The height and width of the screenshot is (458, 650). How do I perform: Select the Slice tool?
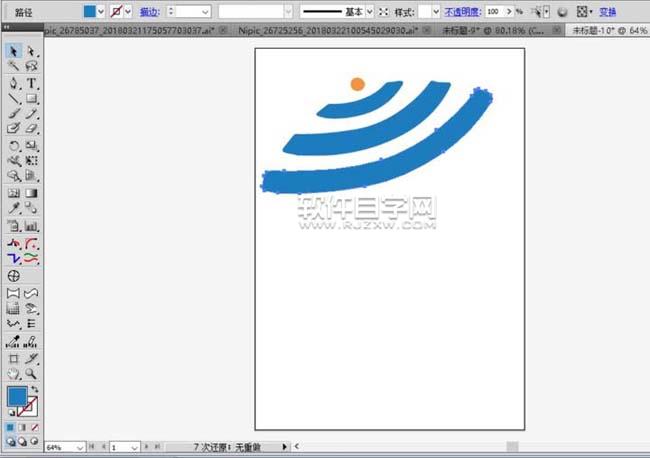pos(31,359)
